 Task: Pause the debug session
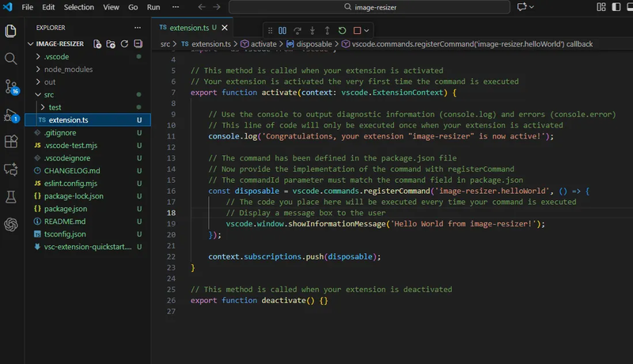[x=282, y=31]
